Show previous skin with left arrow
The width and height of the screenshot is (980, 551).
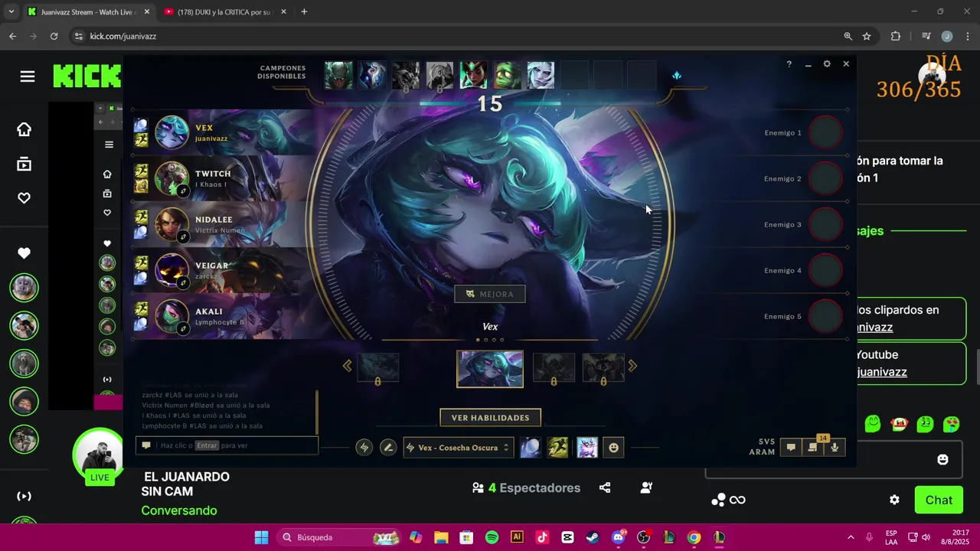point(347,366)
